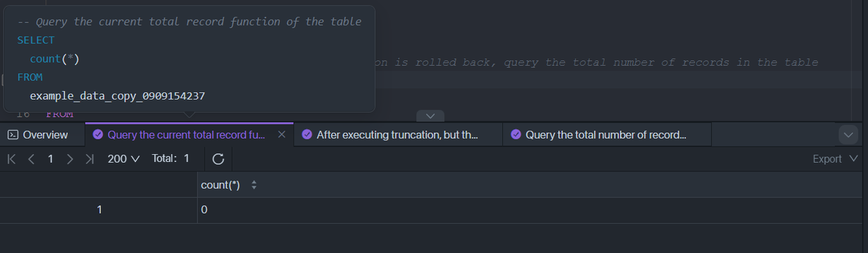The height and width of the screenshot is (253, 868).
Task: Go to the previous results page
Action: [31, 159]
